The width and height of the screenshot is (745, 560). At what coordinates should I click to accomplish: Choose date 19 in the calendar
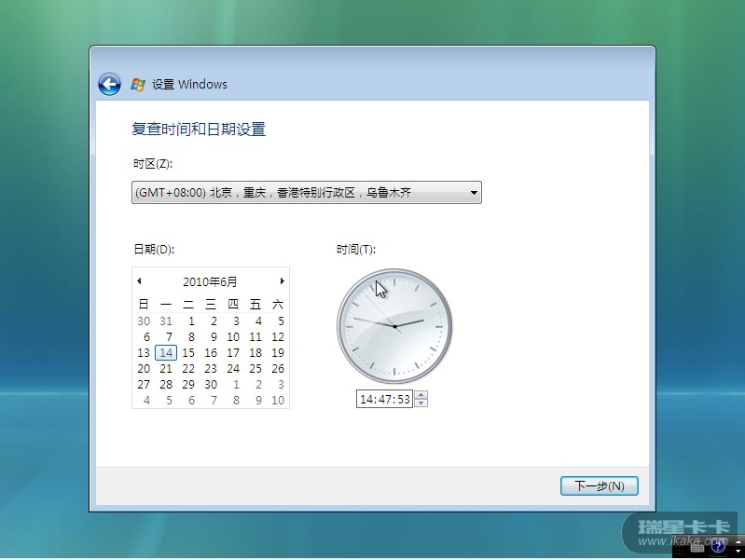(x=278, y=352)
